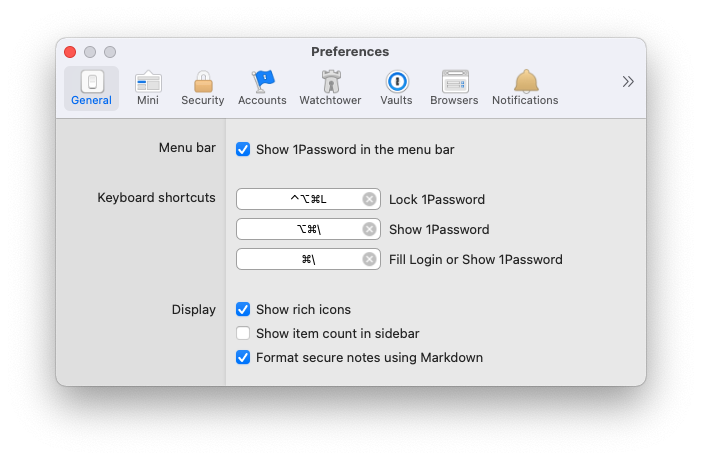Image resolution: width=702 pixels, height=460 pixels.
Task: Clear the Show 1Password shortcut
Action: point(369,230)
